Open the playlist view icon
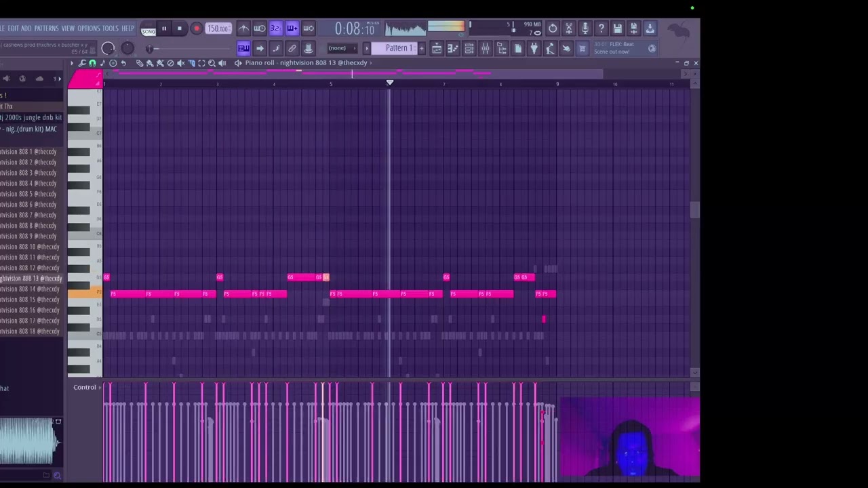The image size is (868, 488). click(437, 48)
